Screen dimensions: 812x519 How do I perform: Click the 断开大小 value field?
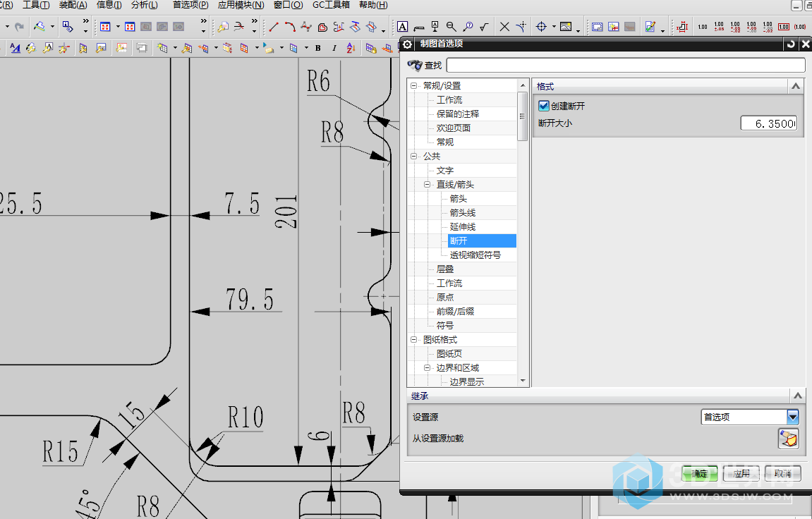pyautogui.click(x=769, y=123)
